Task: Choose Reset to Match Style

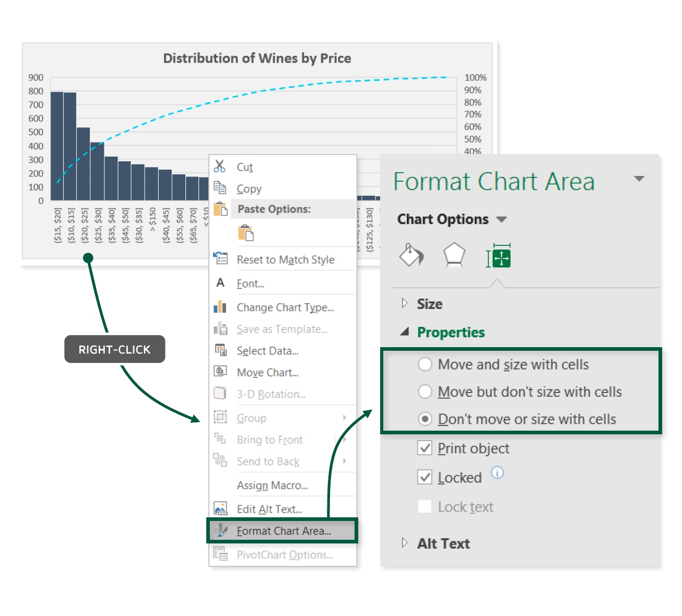Action: click(283, 259)
